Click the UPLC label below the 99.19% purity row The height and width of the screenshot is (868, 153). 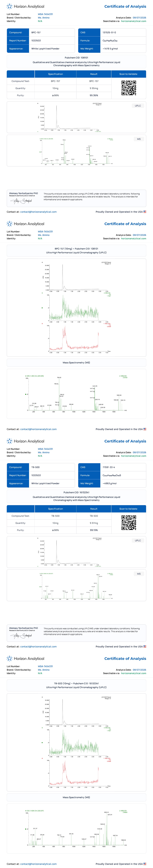click(138, 540)
